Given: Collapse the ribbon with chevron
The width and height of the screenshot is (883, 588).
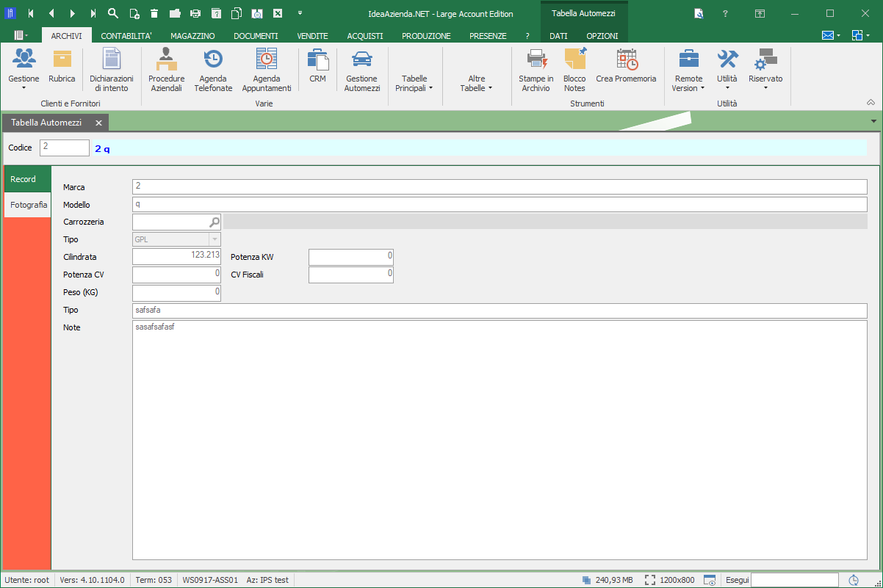Looking at the screenshot, I should [871, 102].
